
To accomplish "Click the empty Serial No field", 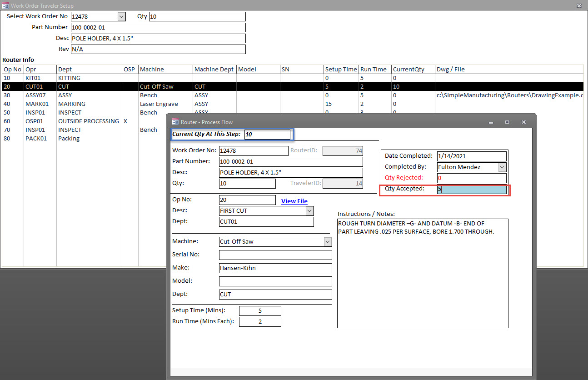I will click(275, 254).
